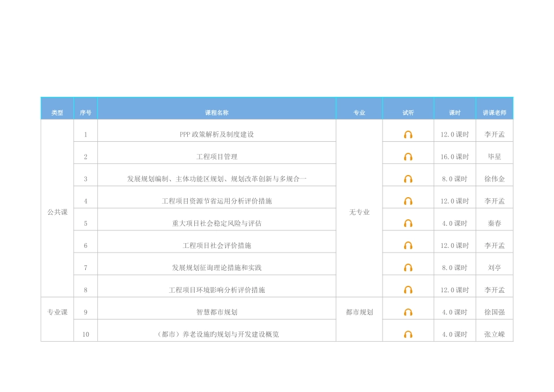Select course 工程项目社会评价措施
The width and height of the screenshot is (554, 392).
[216, 246]
